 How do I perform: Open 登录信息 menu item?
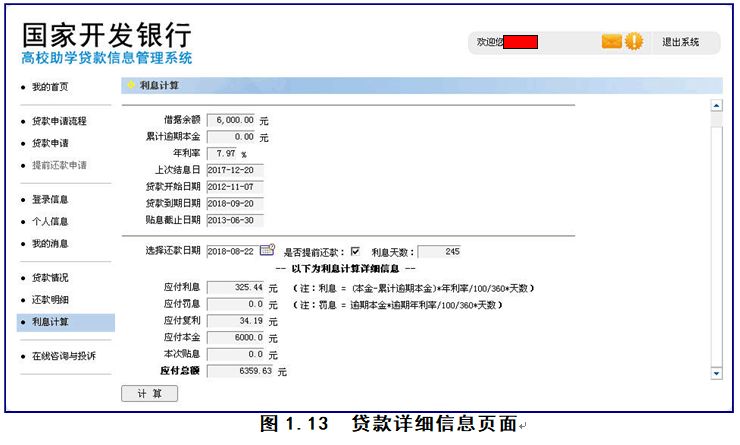point(50,200)
